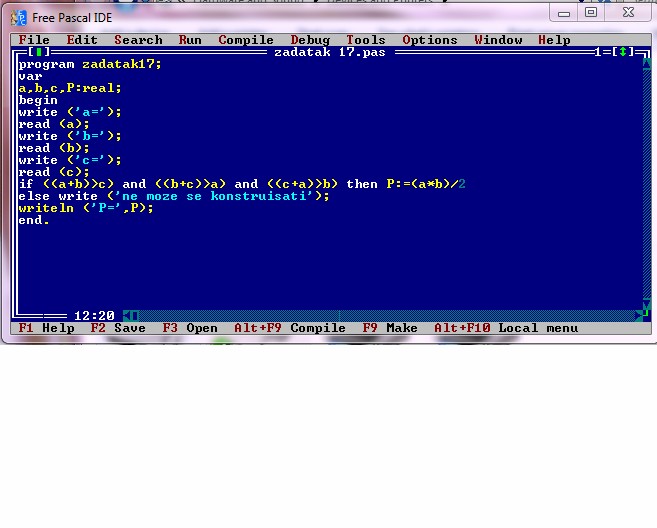Click F2 Save in status bar
The width and height of the screenshot is (657, 528).
click(118, 328)
